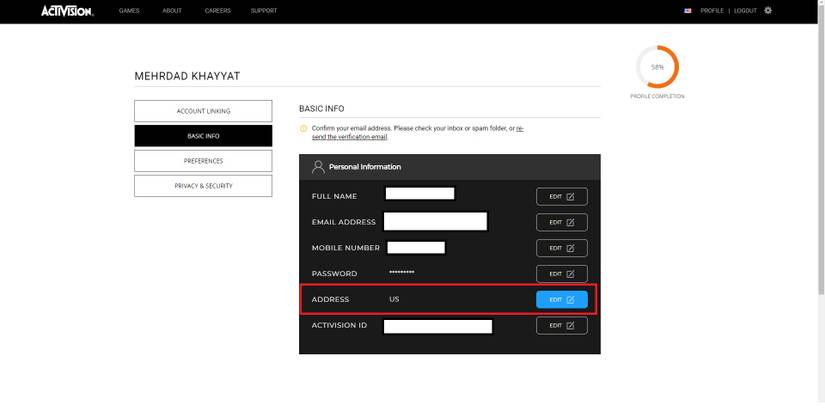Open Privacy & Security tab

click(203, 186)
